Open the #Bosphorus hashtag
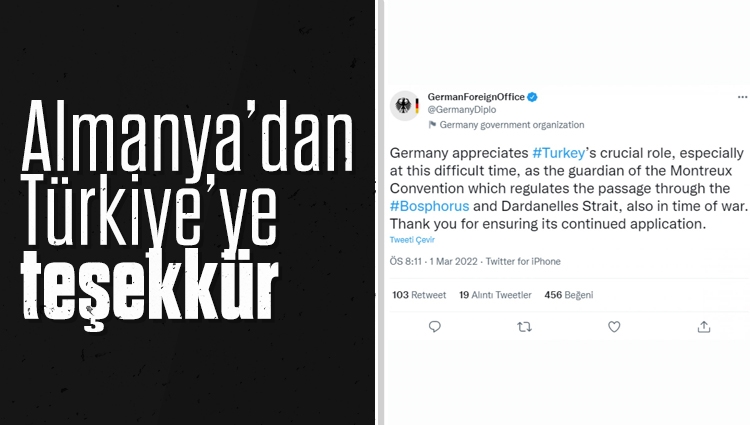The height and width of the screenshot is (425, 750). point(430,206)
